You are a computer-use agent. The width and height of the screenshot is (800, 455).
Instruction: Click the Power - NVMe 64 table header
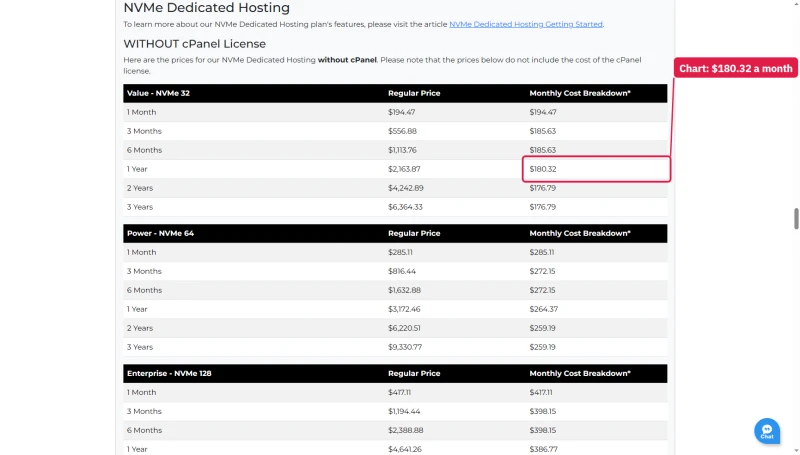point(160,233)
